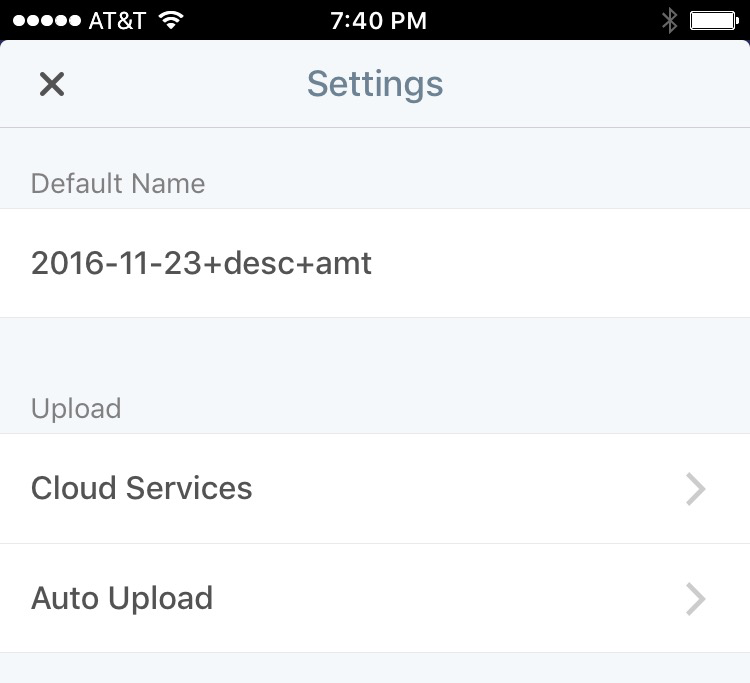Tap empty header area right of Settings title

pyautogui.click(x=600, y=84)
